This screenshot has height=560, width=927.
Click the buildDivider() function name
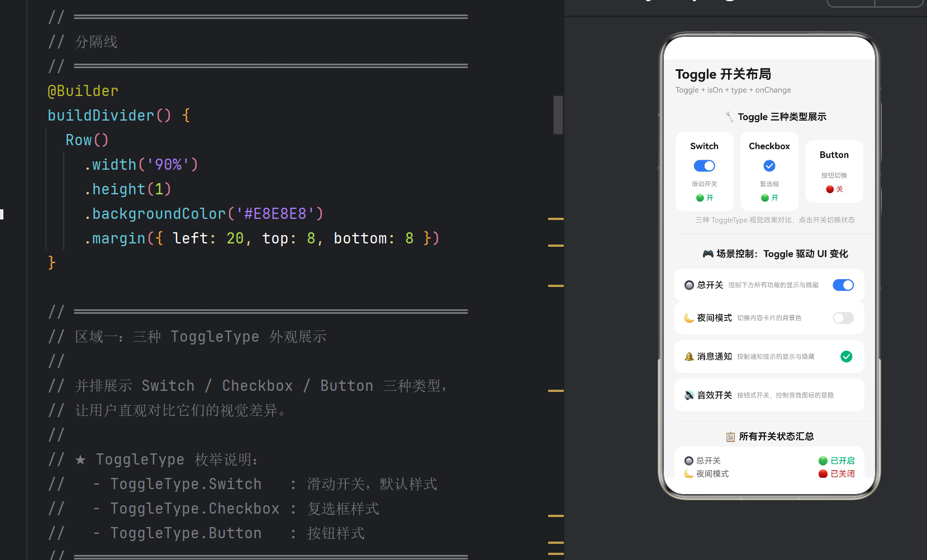pos(101,116)
